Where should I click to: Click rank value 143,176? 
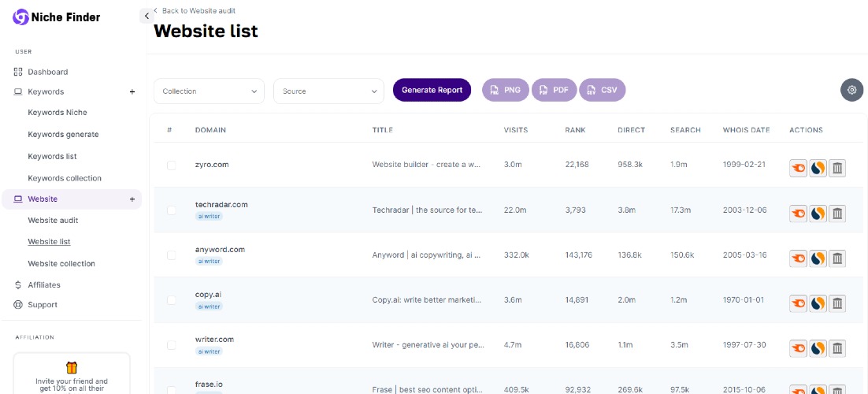pos(578,255)
